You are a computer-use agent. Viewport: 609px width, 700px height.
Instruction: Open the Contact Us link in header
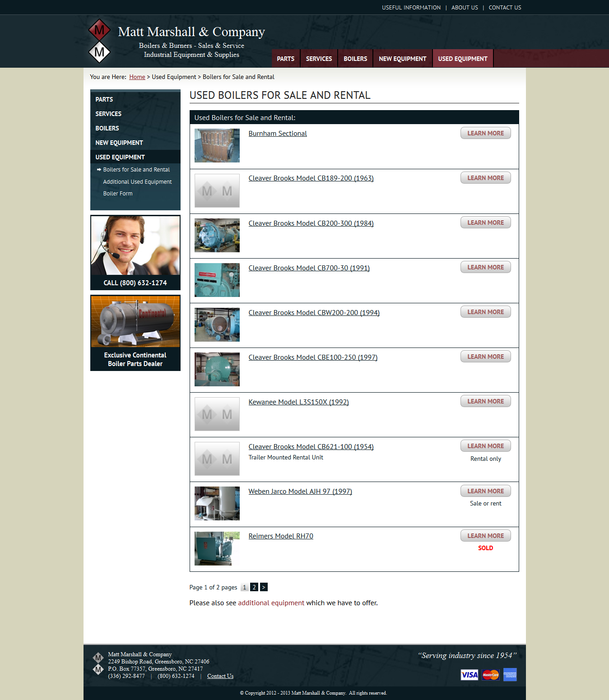coord(505,8)
